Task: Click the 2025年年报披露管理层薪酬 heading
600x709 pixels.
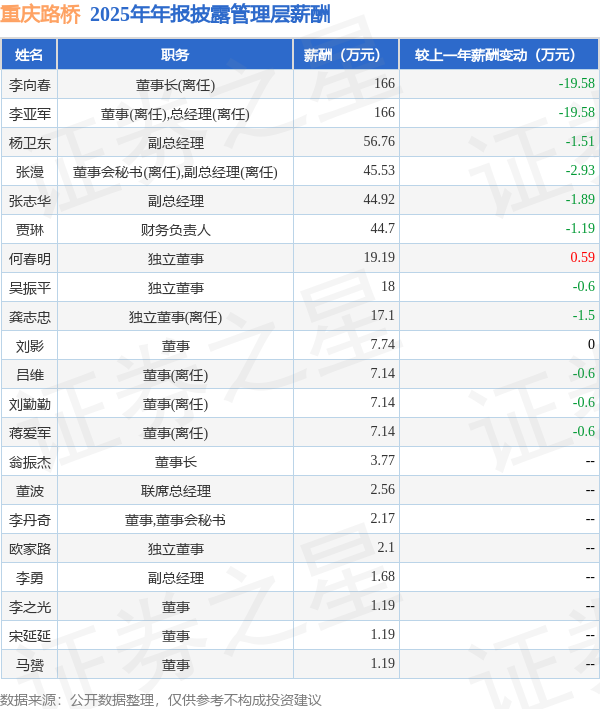Action: pos(210,14)
